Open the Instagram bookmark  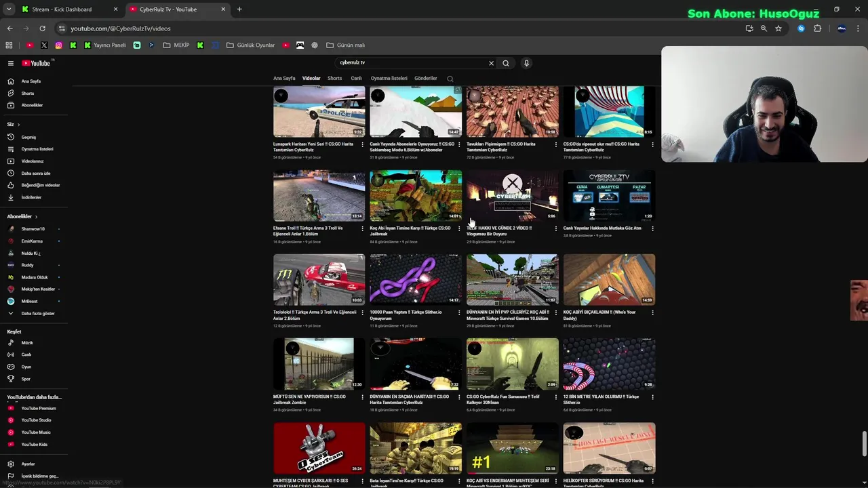click(59, 45)
